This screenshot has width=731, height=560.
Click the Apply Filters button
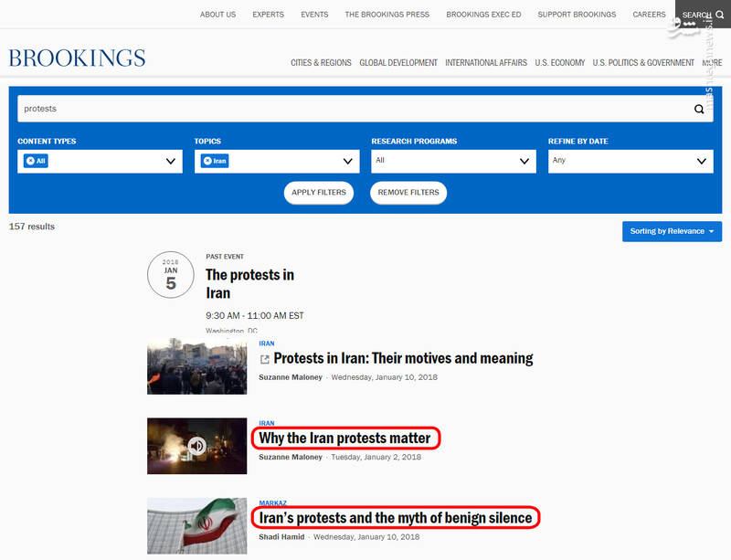point(319,193)
